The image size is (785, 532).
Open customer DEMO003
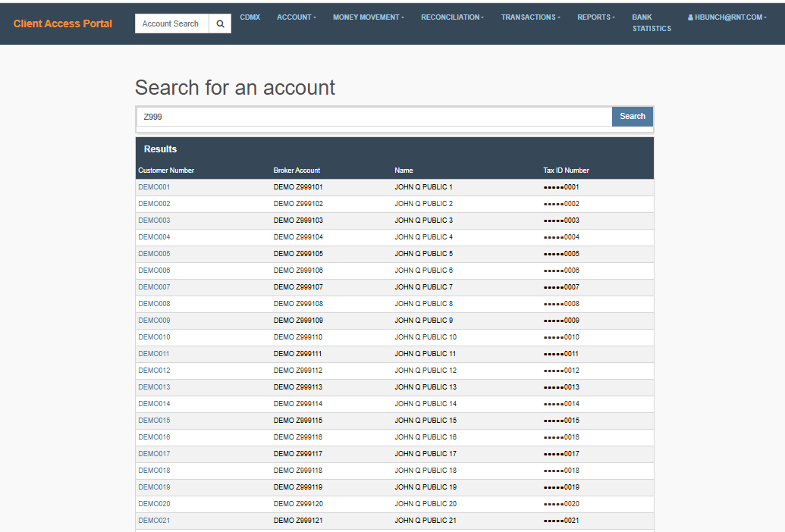pos(154,221)
